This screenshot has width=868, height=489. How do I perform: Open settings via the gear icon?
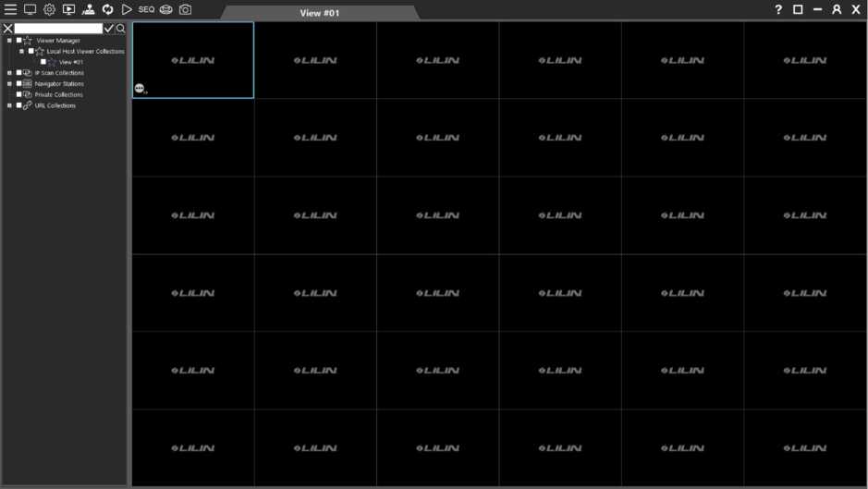[49, 9]
